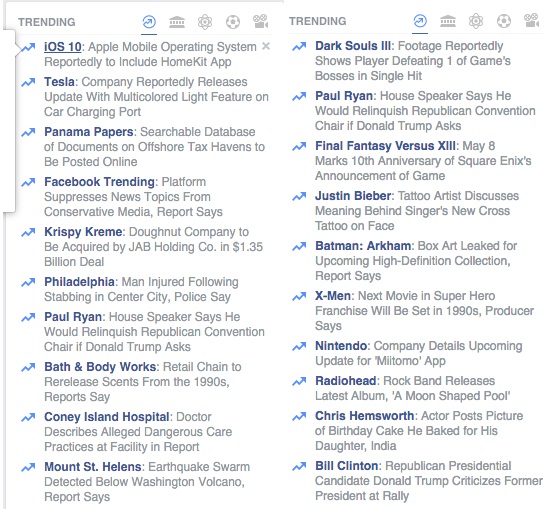Screen dimensions: 554x509
Task: Select the Sports soccer ball icon in left panel
Action: [x=233, y=22]
